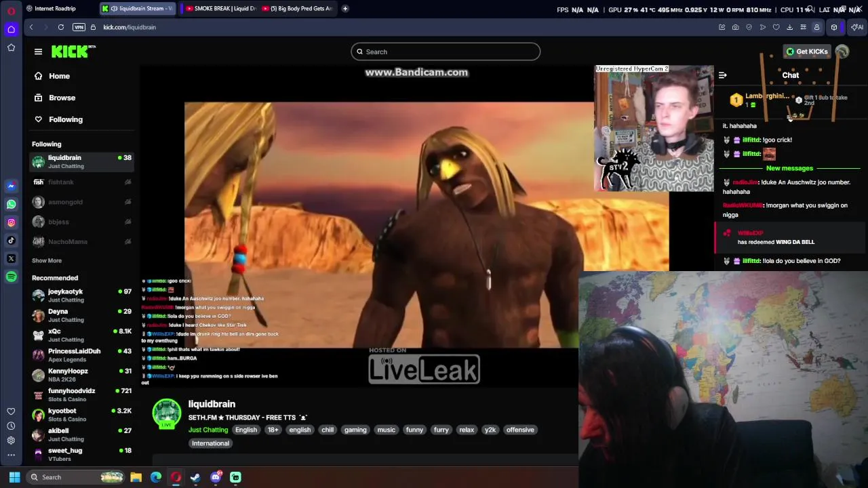Image resolution: width=868 pixels, height=488 pixels.
Task: Take a snapshot with camera toolbar icon
Action: [736, 27]
